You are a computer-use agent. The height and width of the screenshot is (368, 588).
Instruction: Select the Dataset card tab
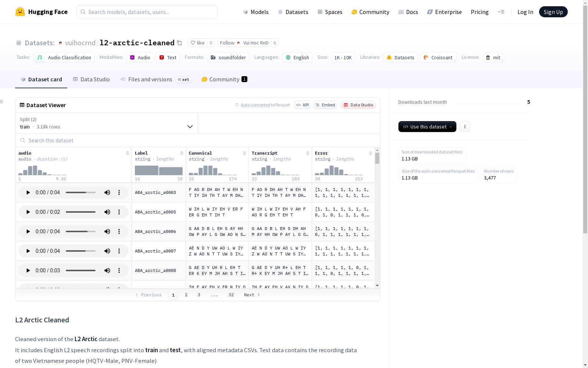click(41, 79)
